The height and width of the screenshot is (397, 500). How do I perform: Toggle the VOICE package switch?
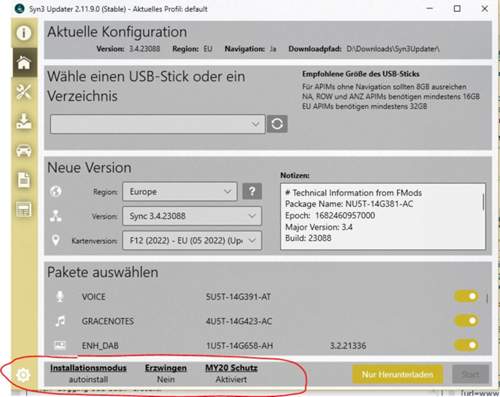point(466,296)
